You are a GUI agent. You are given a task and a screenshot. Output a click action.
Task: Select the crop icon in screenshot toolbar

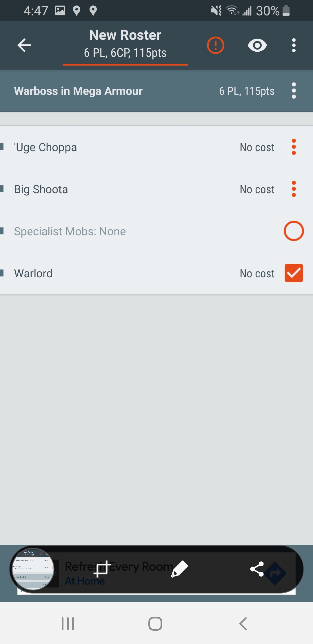pos(102,569)
